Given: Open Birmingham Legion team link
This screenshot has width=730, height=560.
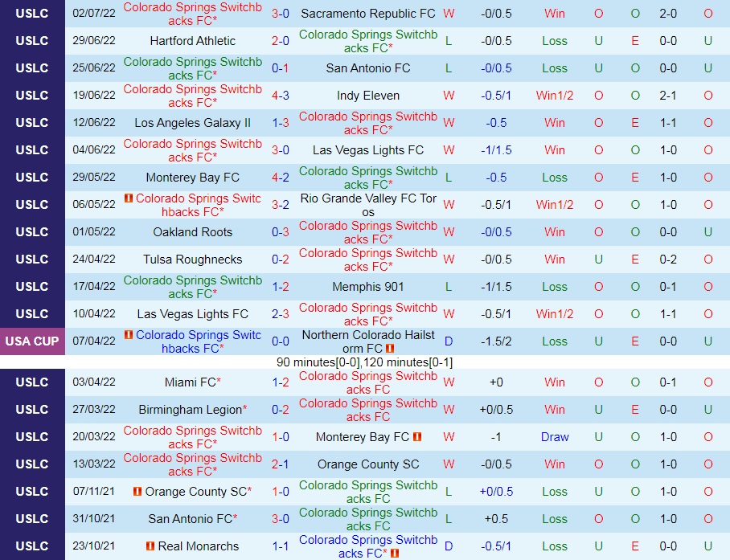Looking at the screenshot, I should (193, 410).
